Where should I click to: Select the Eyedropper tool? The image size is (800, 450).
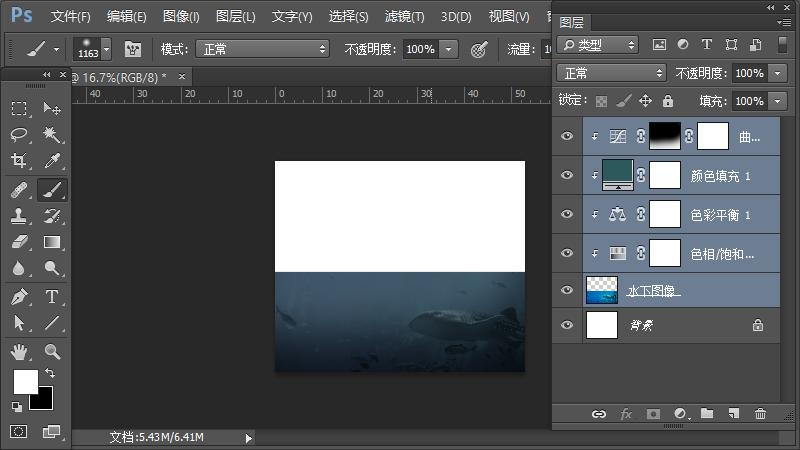click(52, 161)
